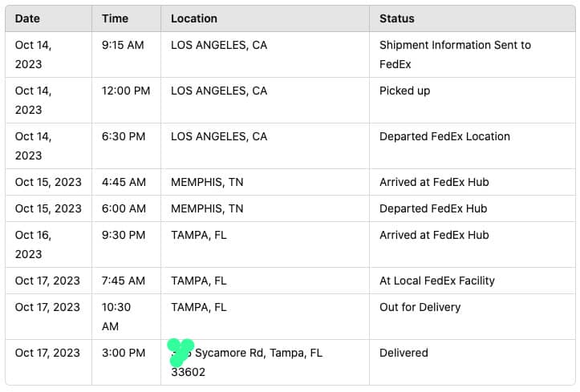Select the 9:15 AM time cell
Screen dimensions: 580x392
[123, 45]
